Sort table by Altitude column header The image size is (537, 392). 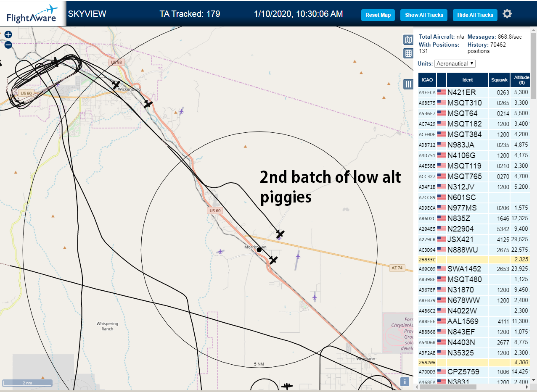[x=521, y=80]
